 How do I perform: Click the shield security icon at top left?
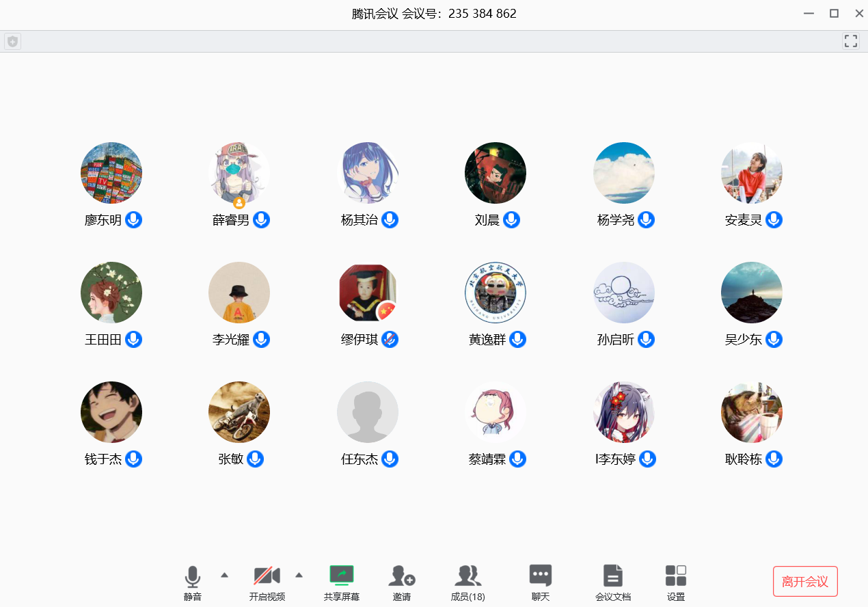tap(12, 42)
